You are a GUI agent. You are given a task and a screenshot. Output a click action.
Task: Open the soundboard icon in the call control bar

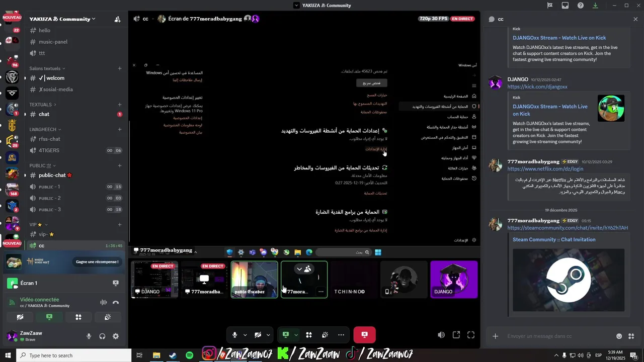pyautogui.click(x=325, y=335)
